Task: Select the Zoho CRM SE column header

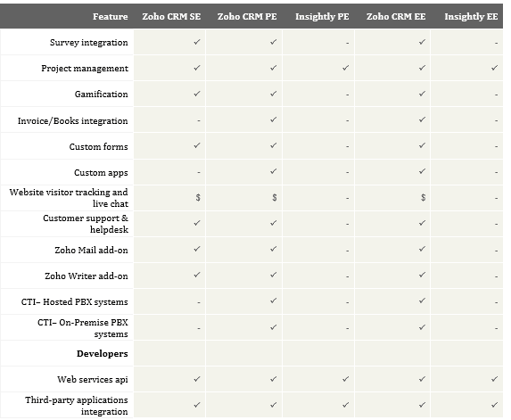Action: tap(171, 17)
